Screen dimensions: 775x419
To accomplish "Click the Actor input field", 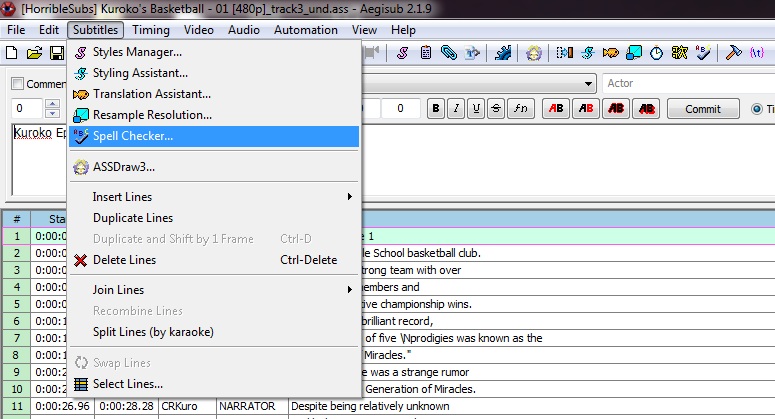I will pos(689,84).
